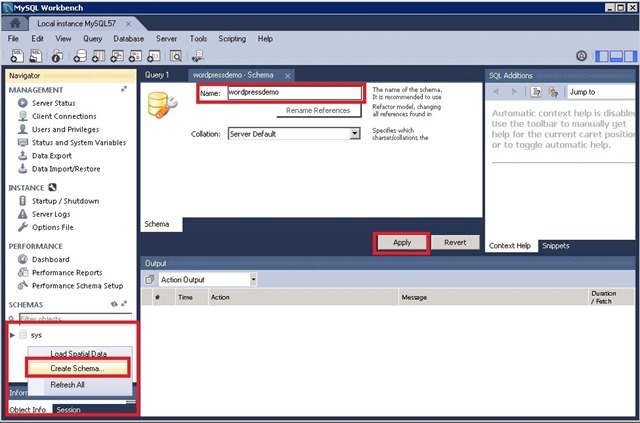Image resolution: width=640 pixels, height=423 pixels.
Task: Open the Server menu
Action: click(x=167, y=38)
